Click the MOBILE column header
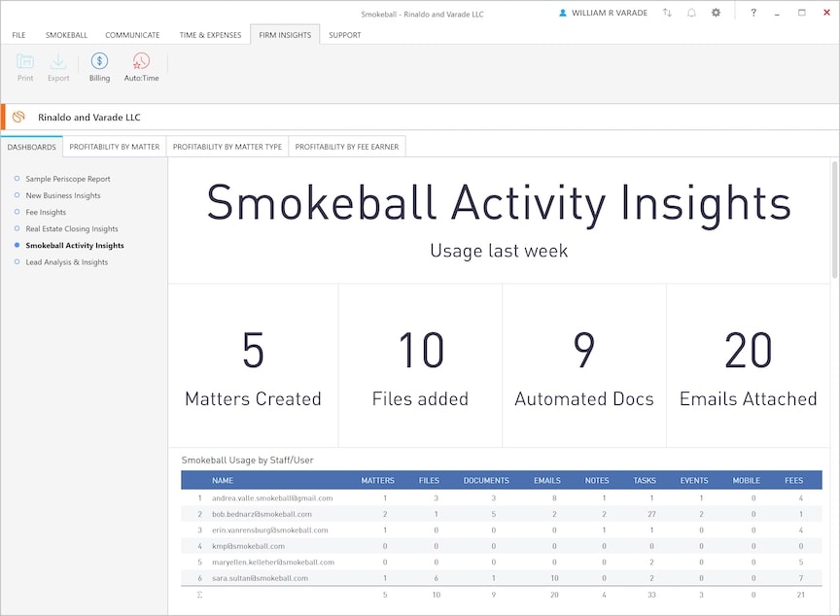This screenshot has width=840, height=616. [747, 480]
